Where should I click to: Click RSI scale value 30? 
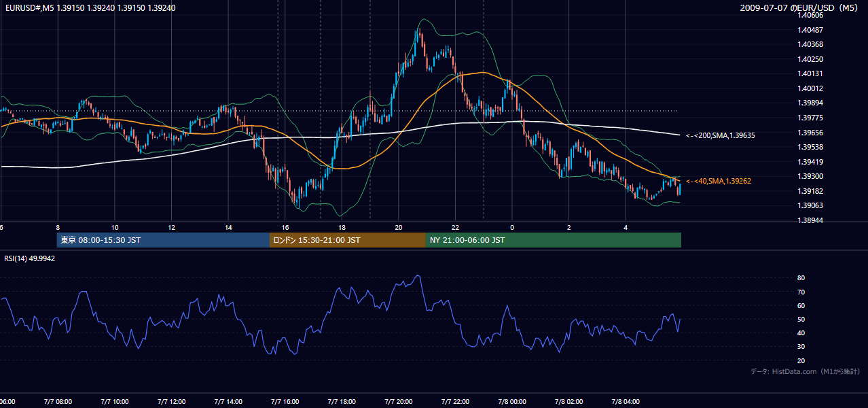tap(801, 347)
